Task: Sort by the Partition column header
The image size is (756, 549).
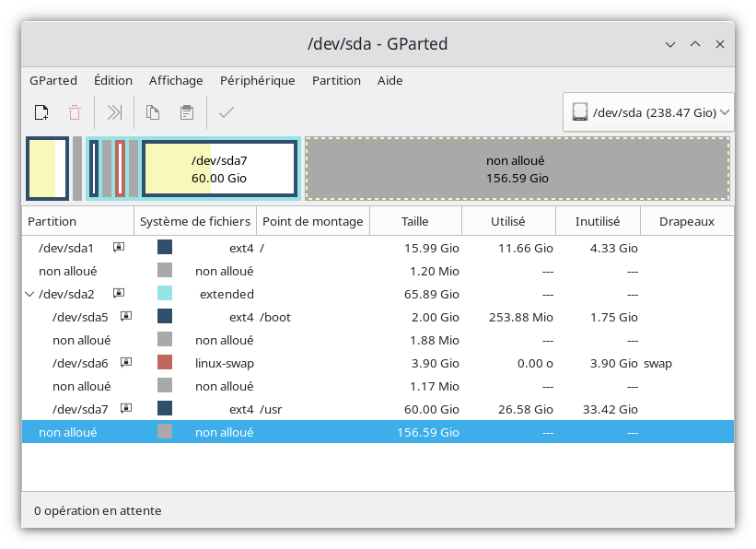Action: 77,221
